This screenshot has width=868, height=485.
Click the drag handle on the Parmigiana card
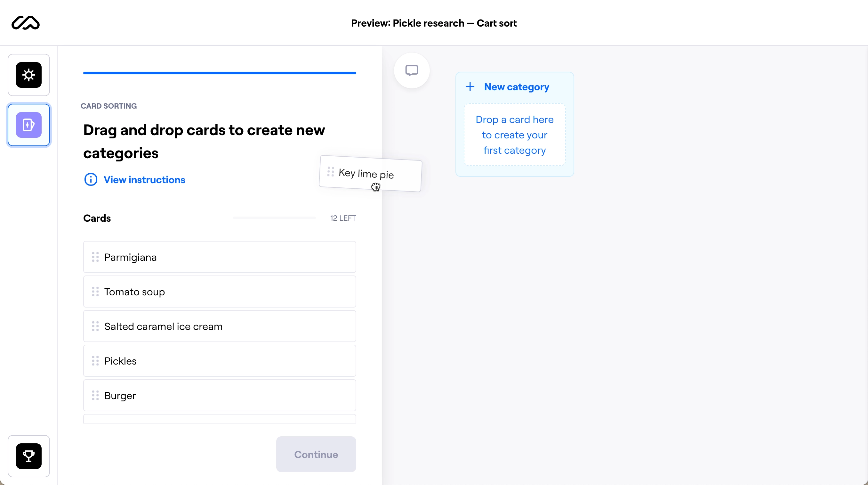[x=95, y=257]
